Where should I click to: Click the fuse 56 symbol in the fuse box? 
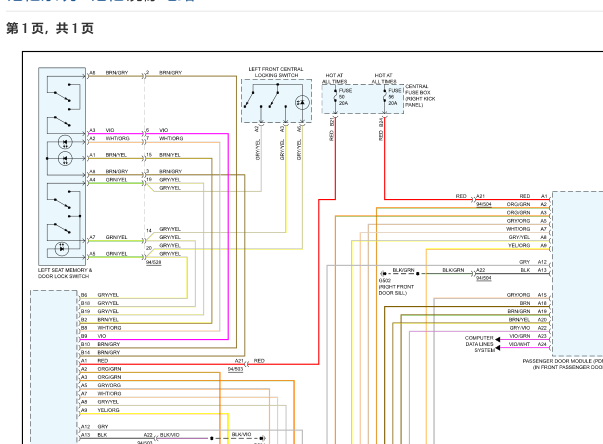tap(385, 97)
